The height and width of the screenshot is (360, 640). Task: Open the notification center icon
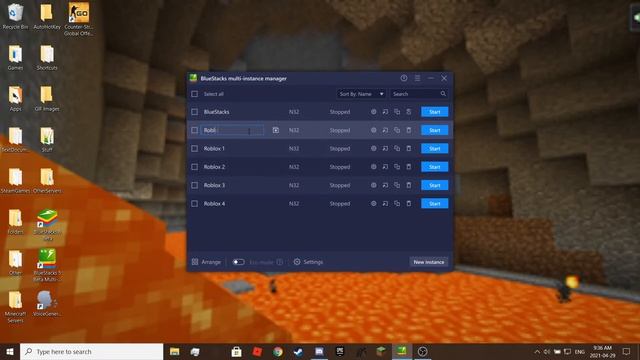627,351
